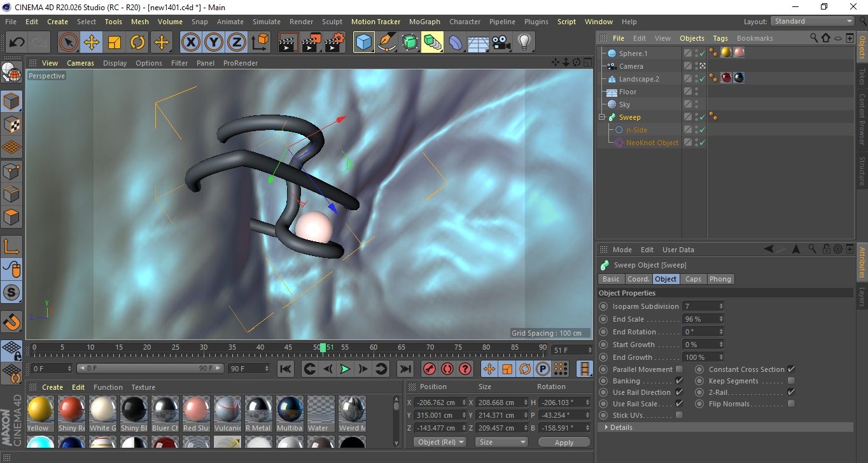
Task: Enable the Flip Normals checkbox
Action: tap(791, 404)
